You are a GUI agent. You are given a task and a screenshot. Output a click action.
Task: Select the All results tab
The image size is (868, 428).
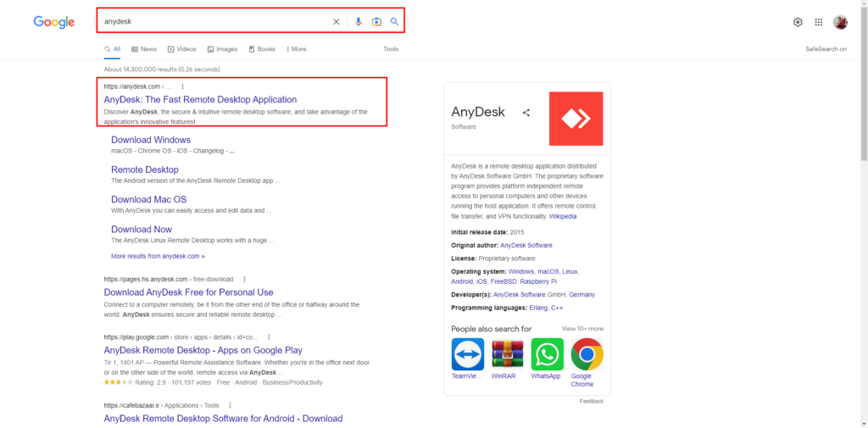coord(113,49)
